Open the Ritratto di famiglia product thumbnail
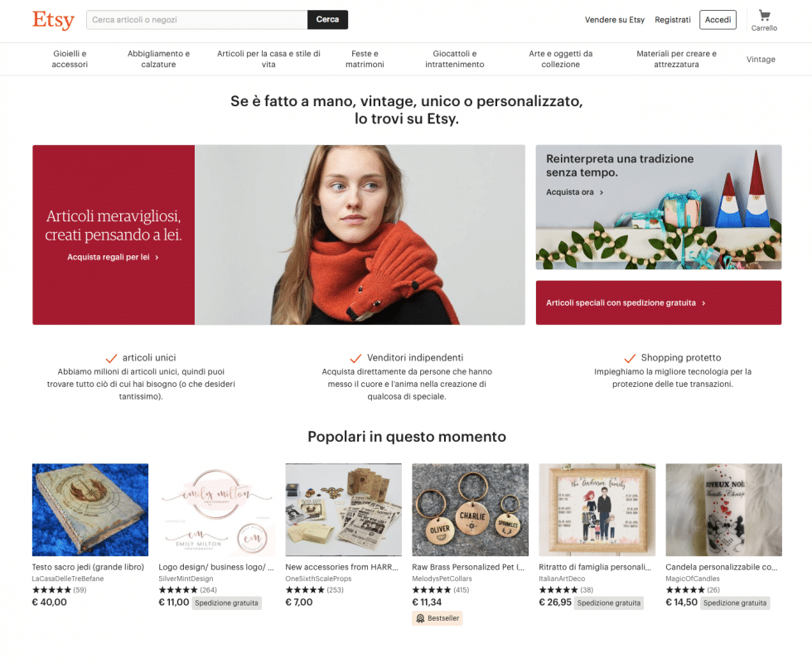812x663 pixels. [x=597, y=510]
